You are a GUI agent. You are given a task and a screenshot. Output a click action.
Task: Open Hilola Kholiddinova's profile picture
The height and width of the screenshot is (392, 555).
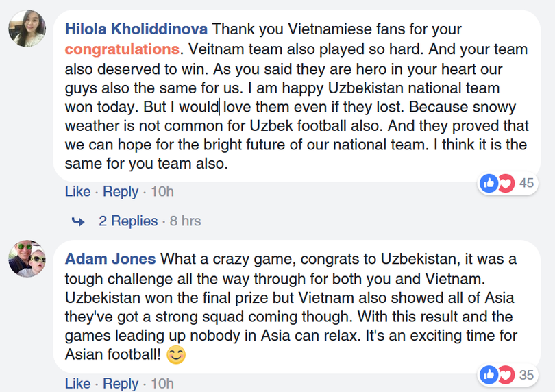pos(27,29)
